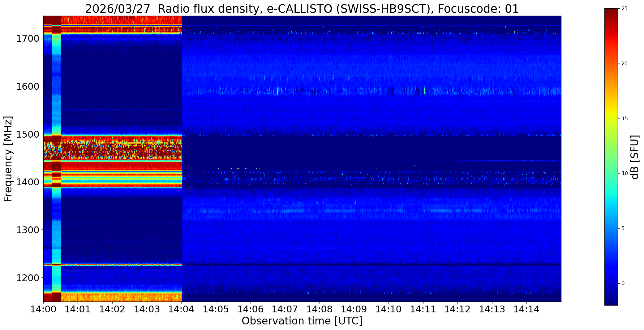The width and height of the screenshot is (644, 330).
Task: Click the dark blue bottom of colorbar
Action: tap(611, 300)
